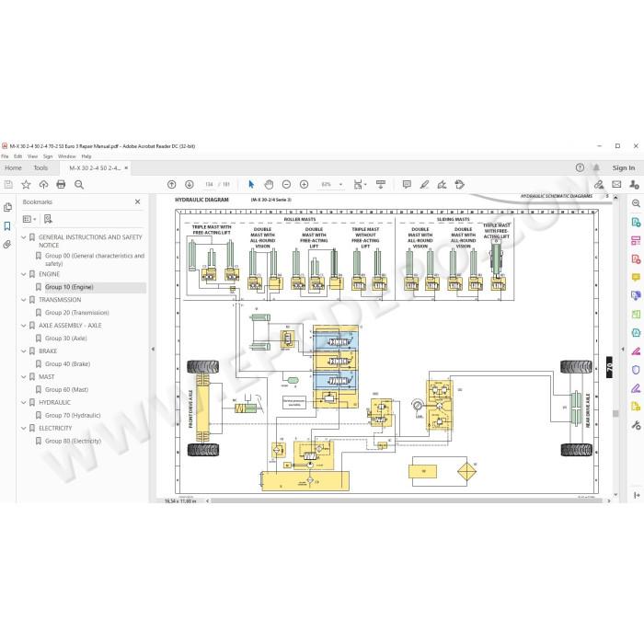This screenshot has width=644, height=644.
Task: Open Group 70 (Hydraulic) bookmark
Action: 73,415
